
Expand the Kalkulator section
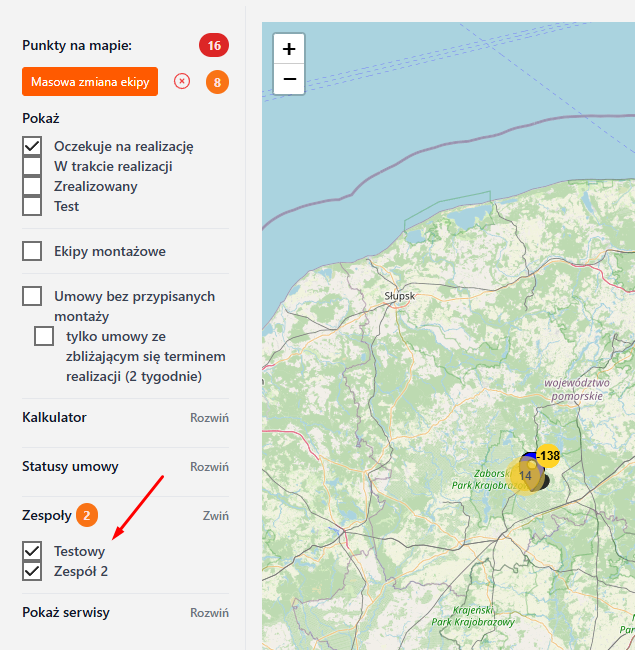click(x=209, y=417)
